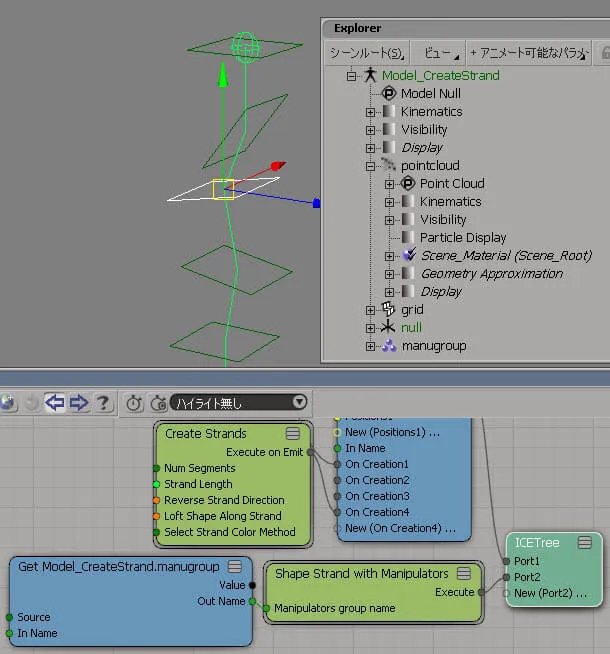Click the forward arrow in ICE toolbar

tap(79, 402)
